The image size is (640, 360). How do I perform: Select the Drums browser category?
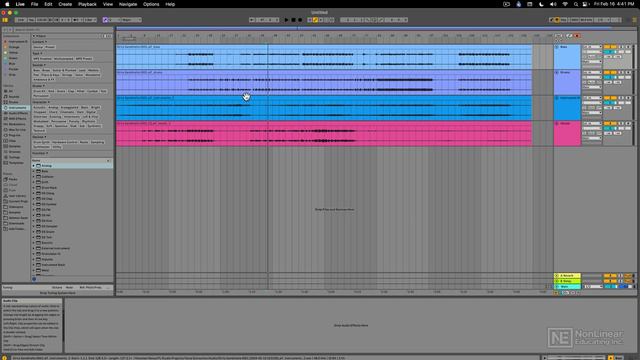(14, 102)
